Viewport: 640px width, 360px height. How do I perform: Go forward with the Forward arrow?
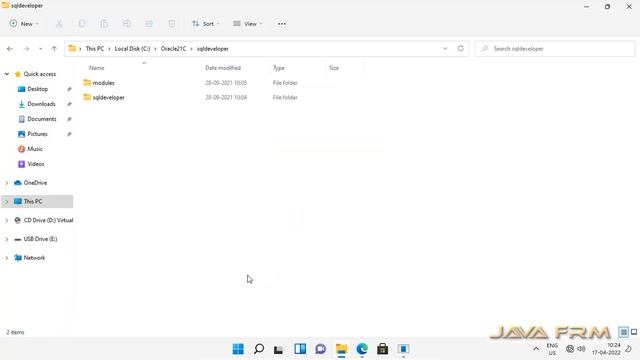pyautogui.click(x=26, y=49)
